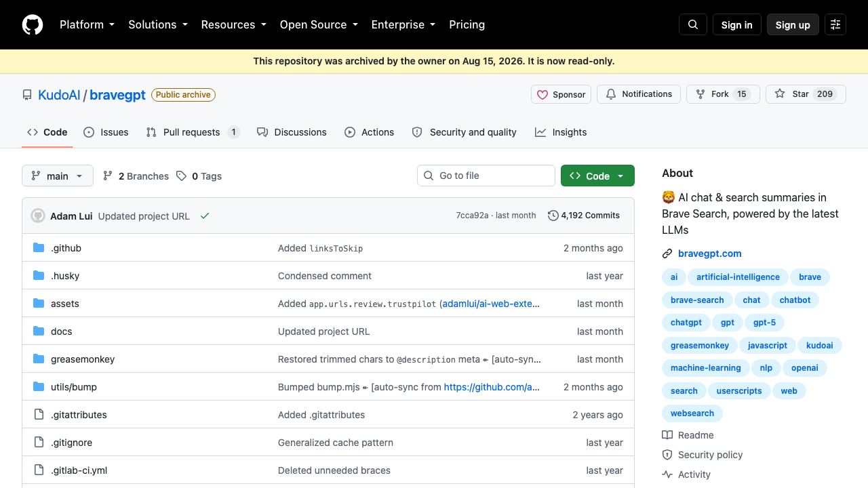Click the Activity pulse icon
This screenshot has width=868, height=488.
pyautogui.click(x=667, y=474)
